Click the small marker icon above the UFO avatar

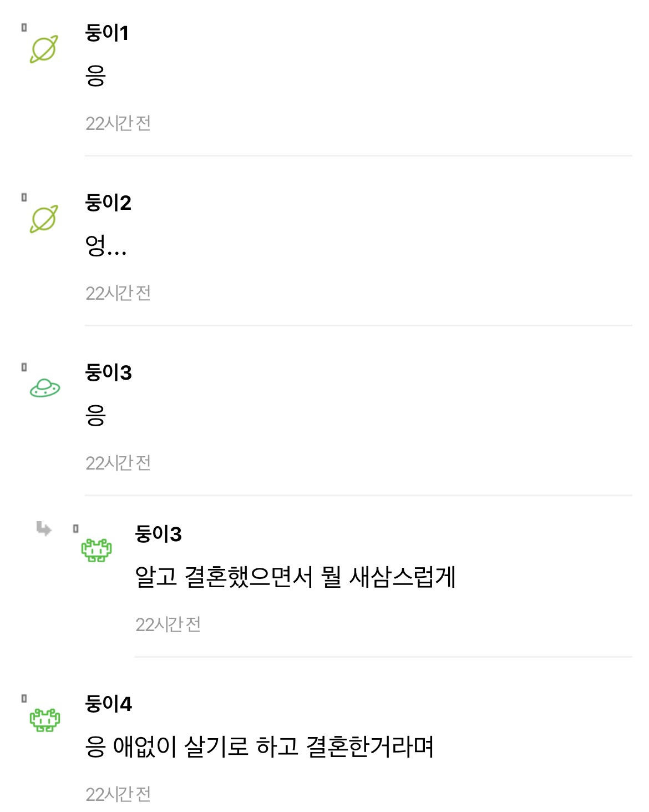pos(24,367)
